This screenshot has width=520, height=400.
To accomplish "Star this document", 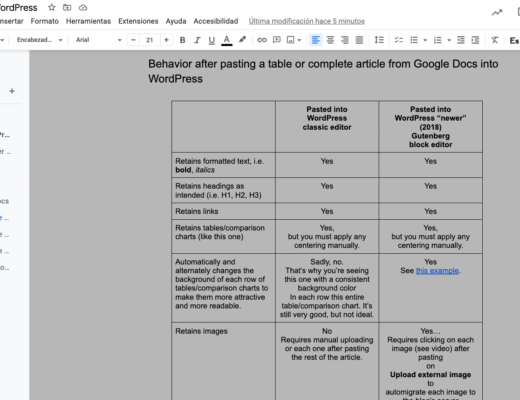I will (51, 7).
